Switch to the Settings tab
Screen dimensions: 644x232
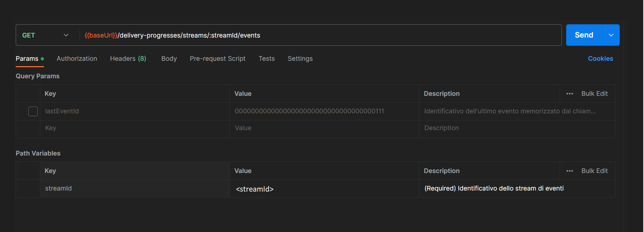coord(300,59)
